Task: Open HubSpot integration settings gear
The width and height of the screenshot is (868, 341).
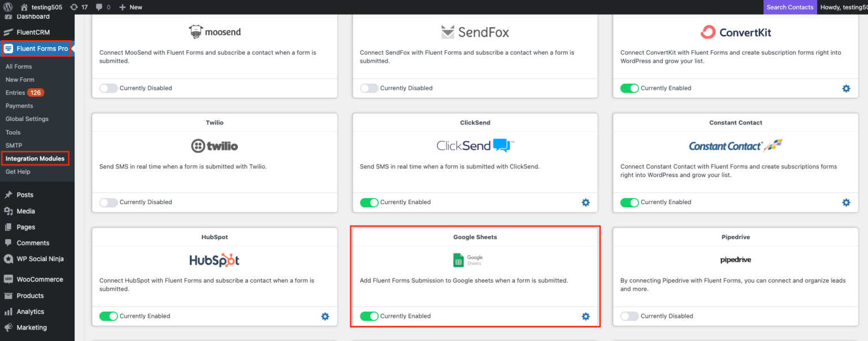Action: pos(325,316)
